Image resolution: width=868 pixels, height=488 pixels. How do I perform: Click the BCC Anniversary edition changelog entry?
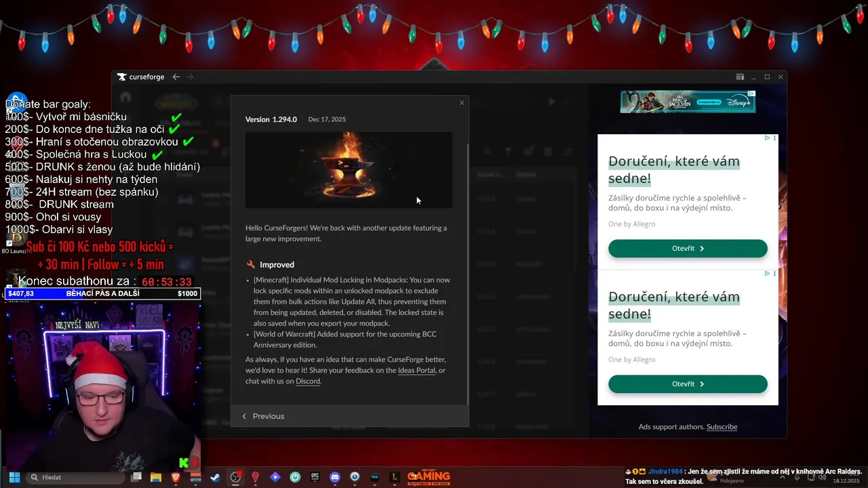coord(344,340)
